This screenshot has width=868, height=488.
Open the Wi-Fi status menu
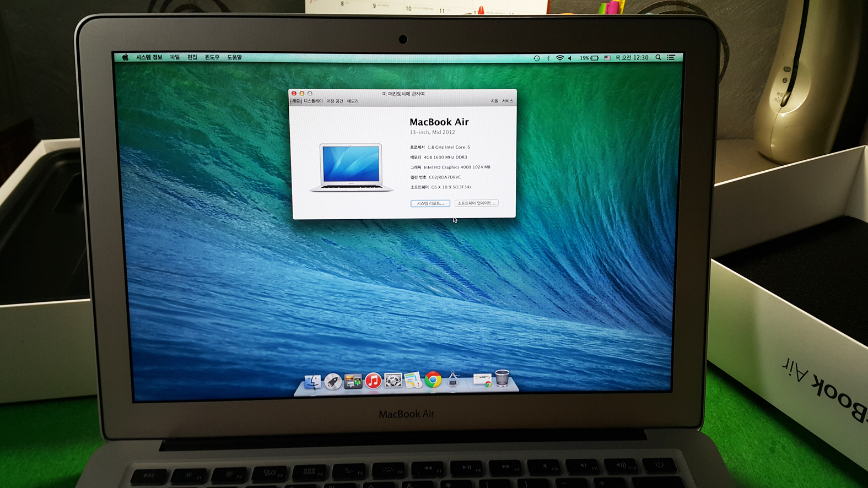coord(560,58)
